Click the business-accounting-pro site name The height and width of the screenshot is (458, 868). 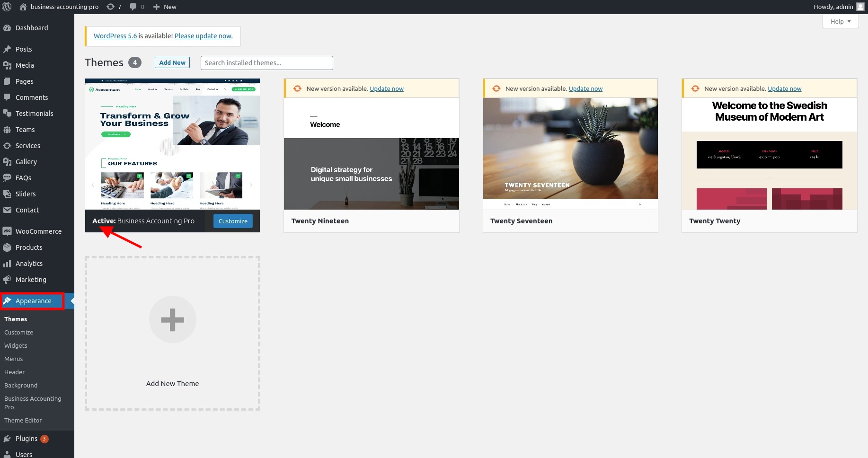pyautogui.click(x=65, y=7)
